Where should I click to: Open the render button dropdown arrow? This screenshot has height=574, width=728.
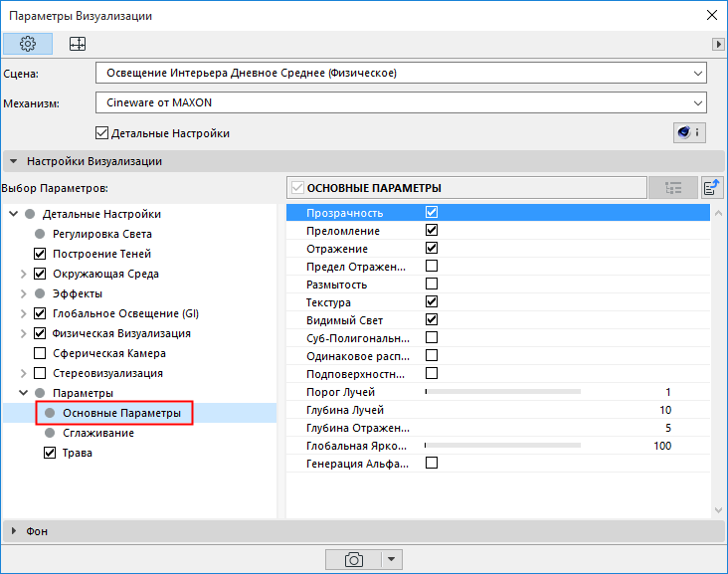(392, 559)
